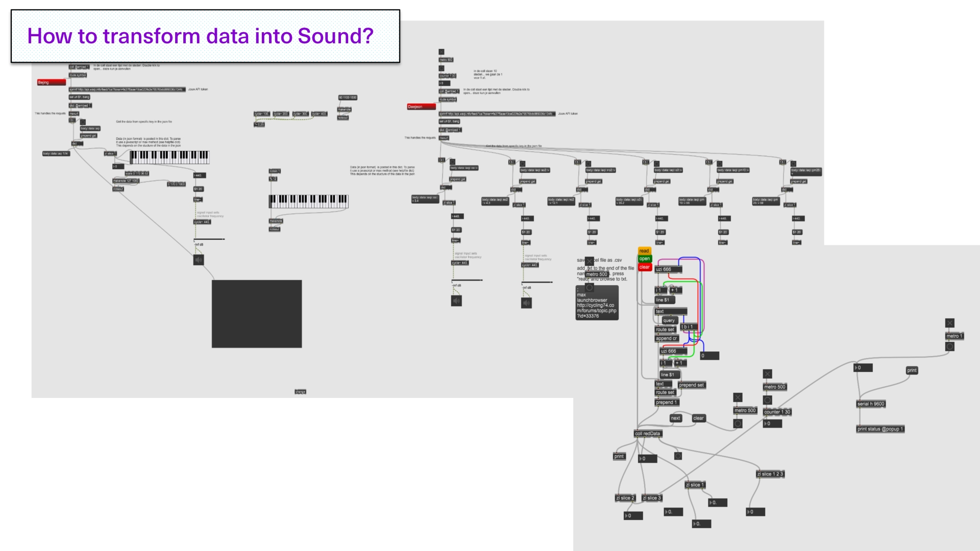Click the piano keyboard below notein 1
980x551 pixels.
(308, 201)
